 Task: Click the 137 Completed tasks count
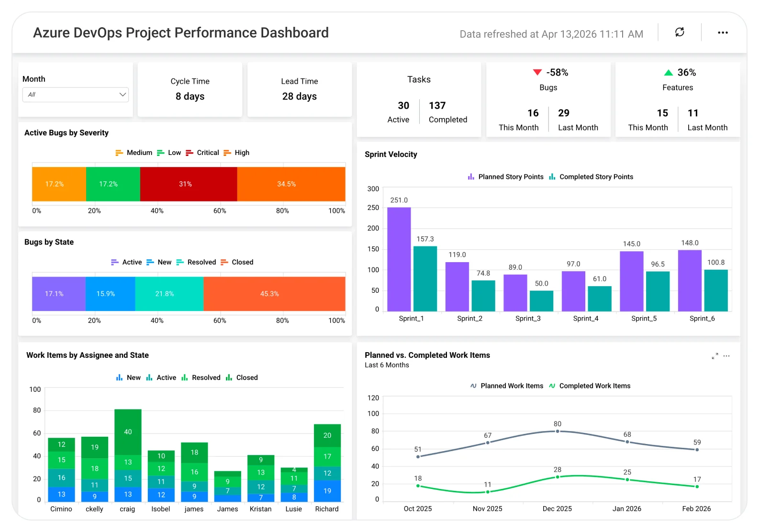coord(437,106)
